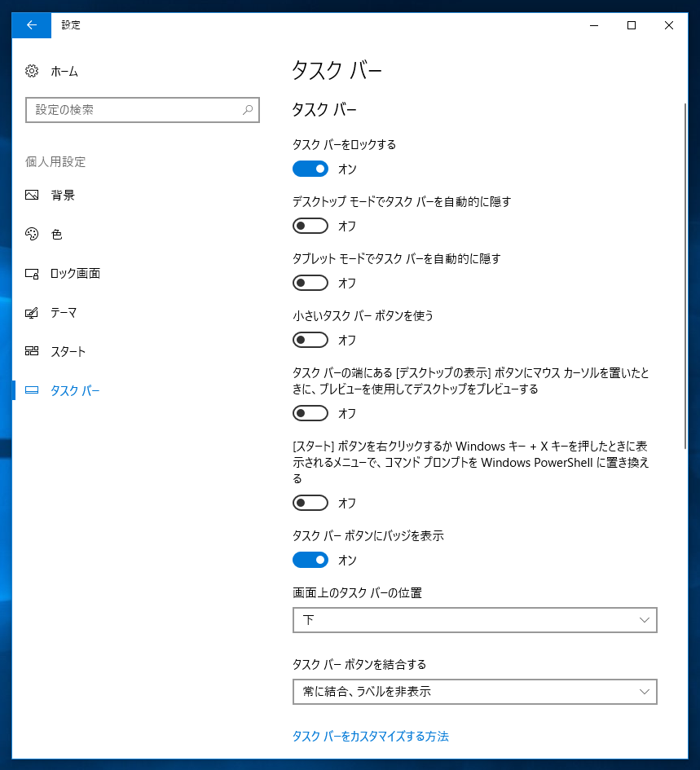Click the back arrow in title bar

32,25
